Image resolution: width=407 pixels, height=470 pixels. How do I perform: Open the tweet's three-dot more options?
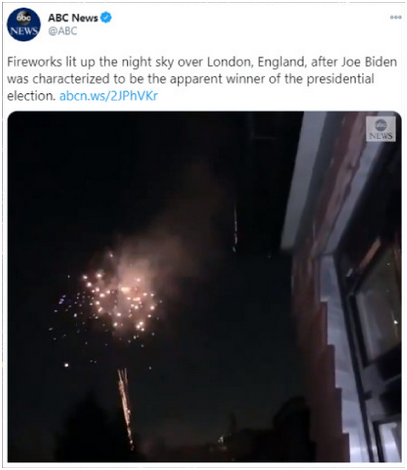pyautogui.click(x=396, y=17)
